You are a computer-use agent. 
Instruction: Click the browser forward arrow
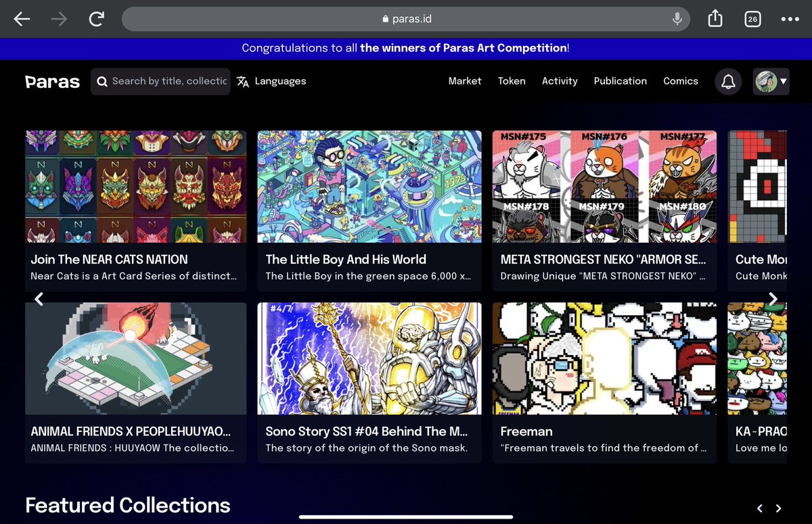coord(59,19)
